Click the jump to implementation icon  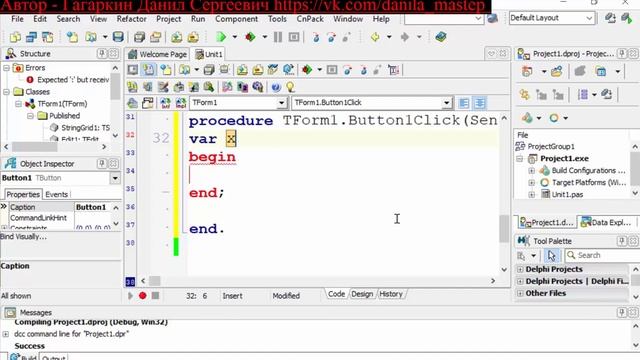click(x=181, y=103)
